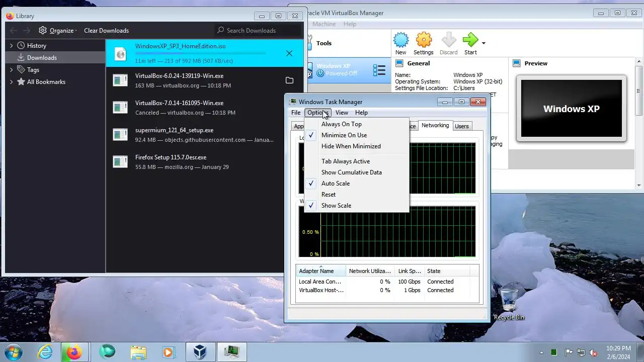644x362 pixels.
Task: Click the ISO download progress bar
Action: point(201,53)
